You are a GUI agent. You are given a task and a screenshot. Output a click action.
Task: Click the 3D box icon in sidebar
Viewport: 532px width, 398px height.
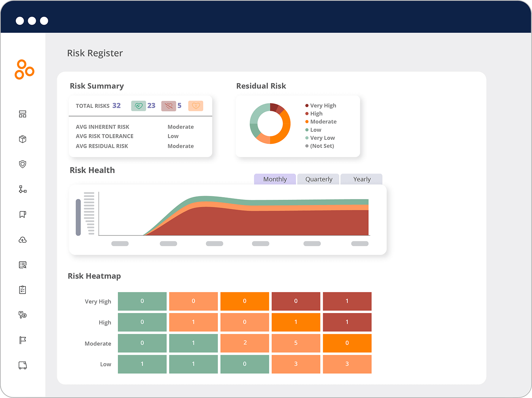(23, 139)
